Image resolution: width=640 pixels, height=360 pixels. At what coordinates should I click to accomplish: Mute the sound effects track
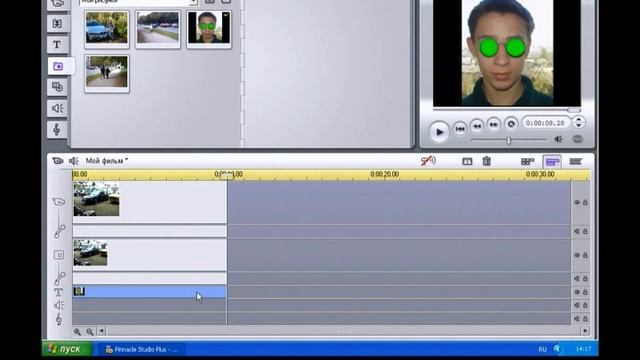(x=577, y=305)
